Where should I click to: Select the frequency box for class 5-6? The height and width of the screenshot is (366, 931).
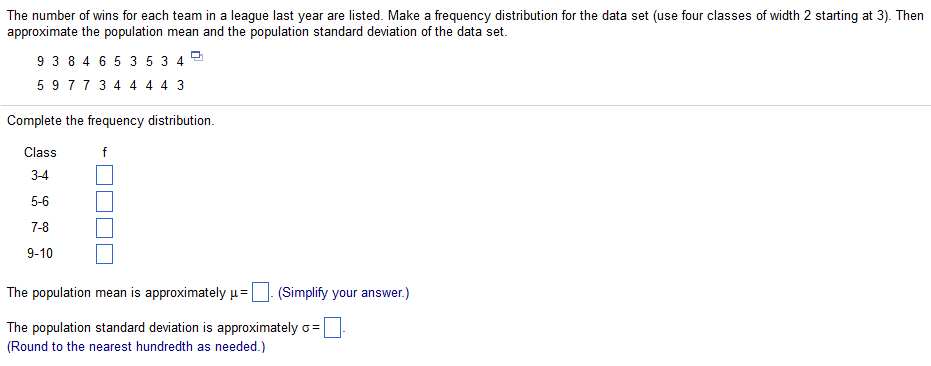(x=104, y=201)
